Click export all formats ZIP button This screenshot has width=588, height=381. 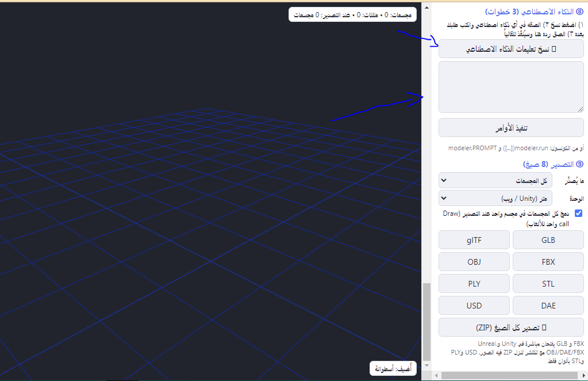pyautogui.click(x=511, y=327)
